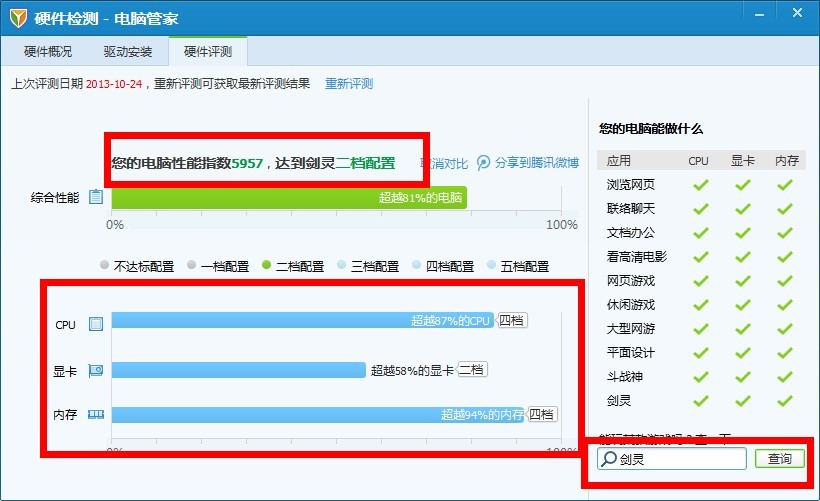The width and height of the screenshot is (820, 501).
Task: Select the 五档配置 legend dot
Action: coord(491,266)
